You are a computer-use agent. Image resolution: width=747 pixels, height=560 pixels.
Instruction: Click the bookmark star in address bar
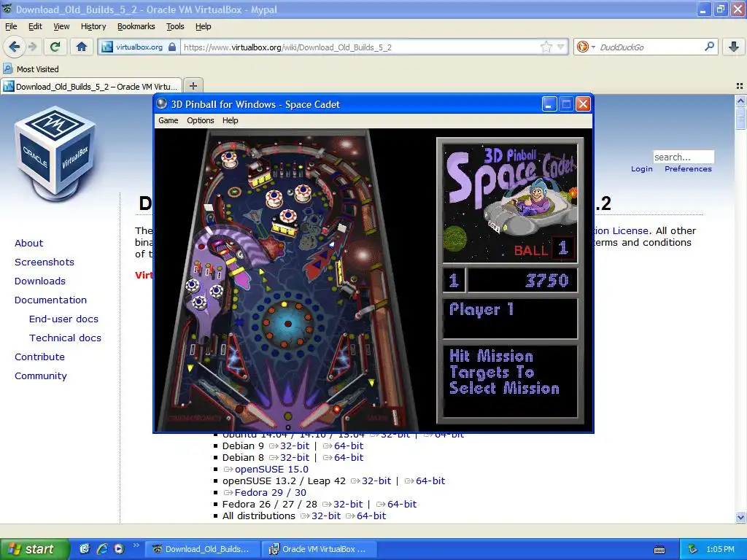[x=546, y=47]
